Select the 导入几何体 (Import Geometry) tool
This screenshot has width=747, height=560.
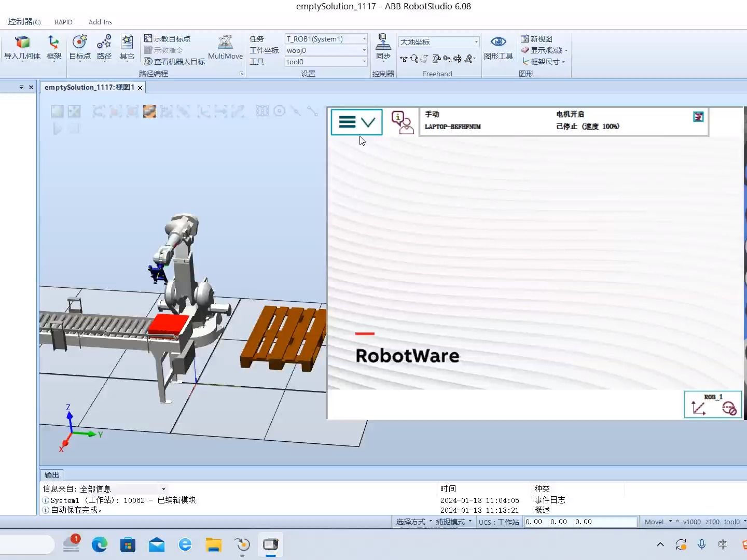pyautogui.click(x=22, y=48)
